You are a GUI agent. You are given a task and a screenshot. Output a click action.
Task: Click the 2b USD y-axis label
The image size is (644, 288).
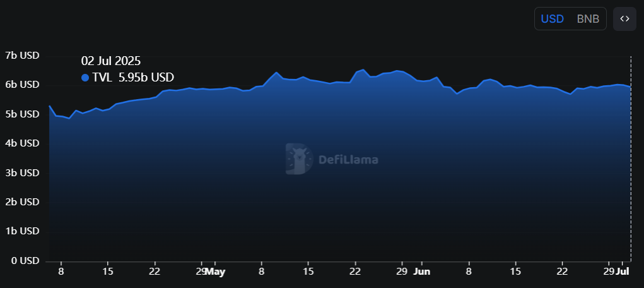click(x=22, y=202)
